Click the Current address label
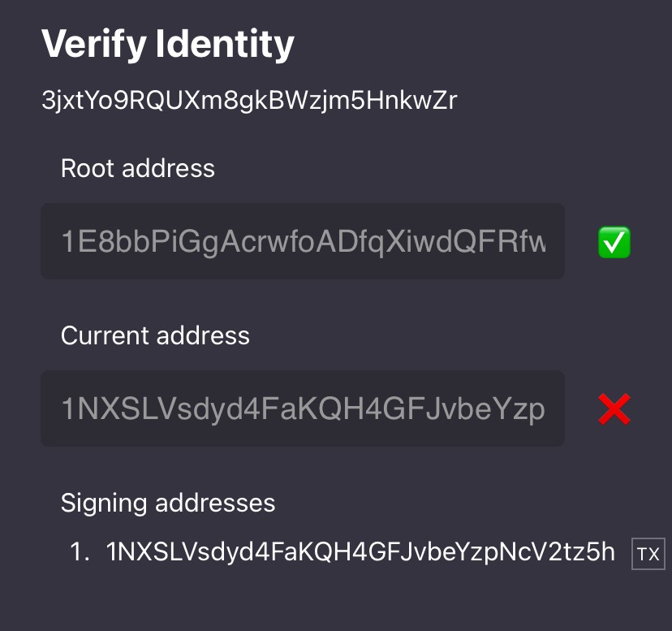This screenshot has width=672, height=631. point(155,335)
